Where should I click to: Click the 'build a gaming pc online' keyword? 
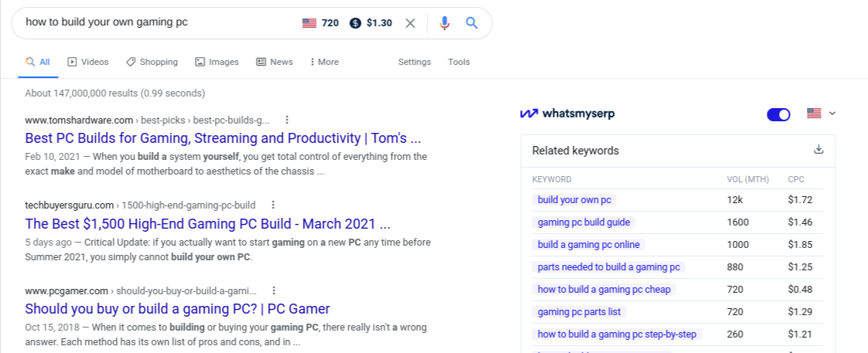pyautogui.click(x=588, y=245)
